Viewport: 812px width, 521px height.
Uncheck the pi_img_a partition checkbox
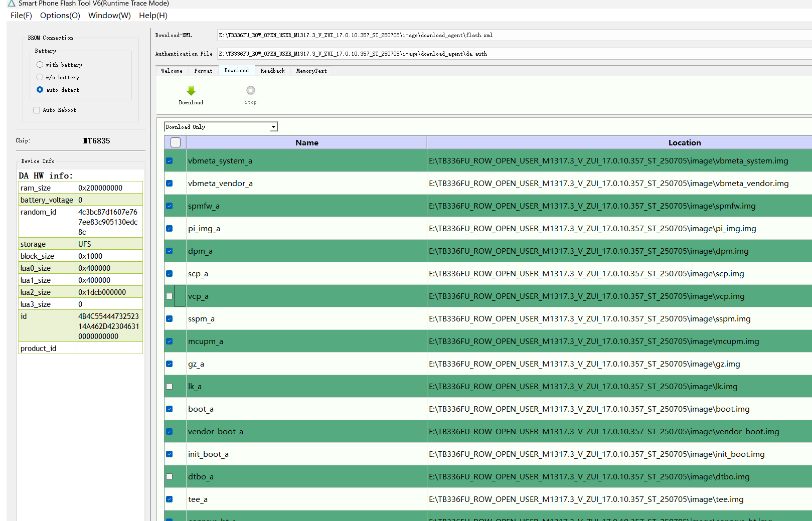pos(170,229)
